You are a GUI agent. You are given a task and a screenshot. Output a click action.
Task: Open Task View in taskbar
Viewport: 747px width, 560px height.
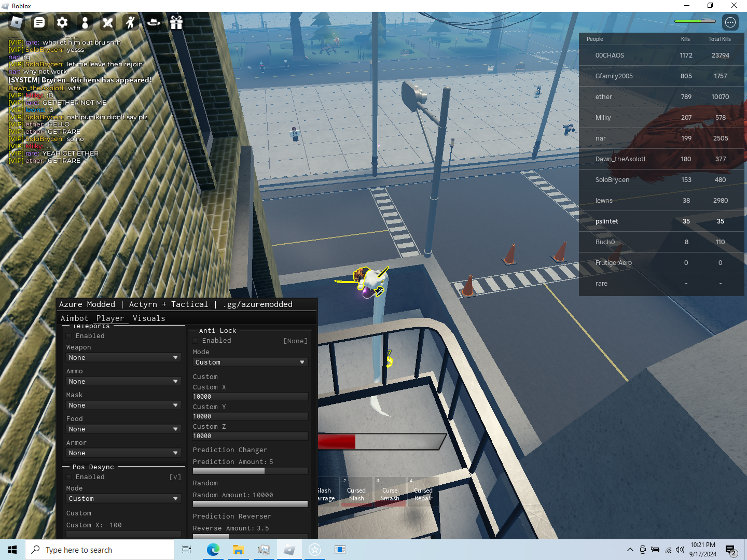187,550
